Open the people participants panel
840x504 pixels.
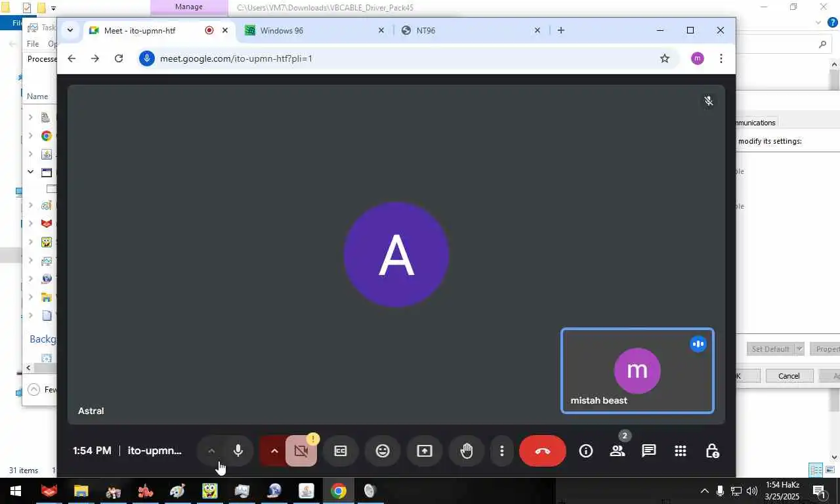pyautogui.click(x=618, y=451)
